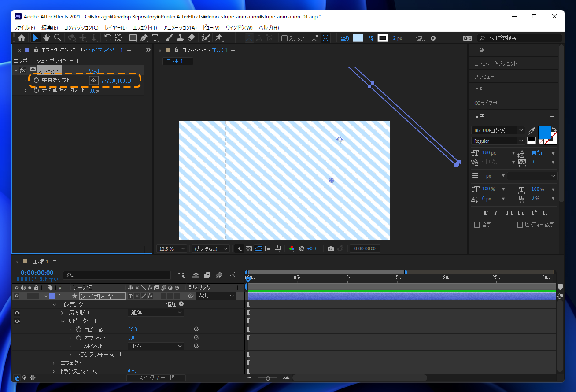Open the エフェクト＆プリセット panel
576x392 pixels.
pos(495,63)
